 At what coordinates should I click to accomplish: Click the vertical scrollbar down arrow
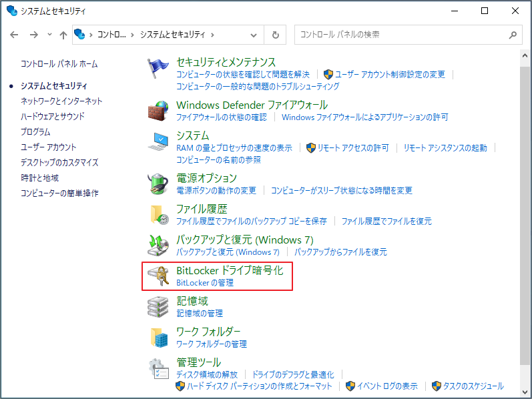point(525,392)
